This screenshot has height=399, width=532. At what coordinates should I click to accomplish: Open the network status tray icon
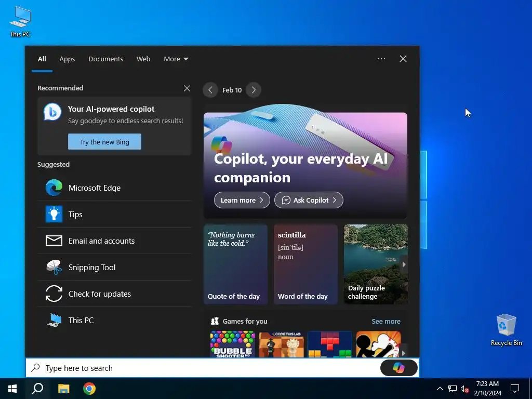[453, 389]
